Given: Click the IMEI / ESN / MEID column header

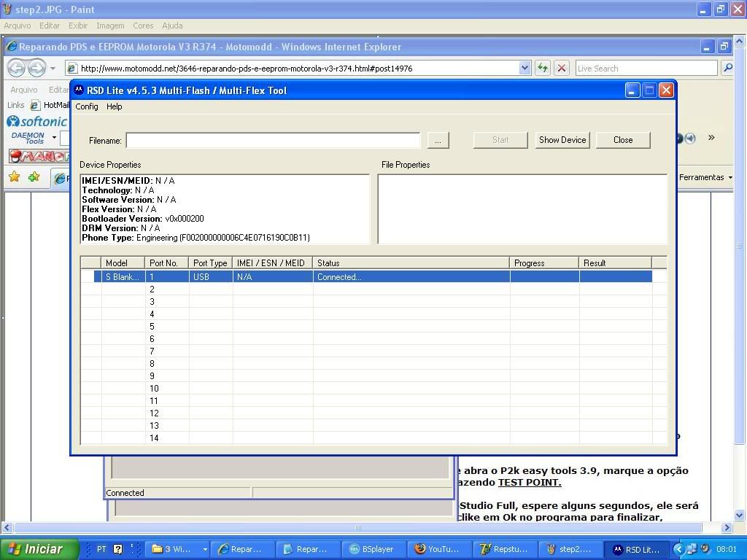Looking at the screenshot, I should tap(273, 262).
